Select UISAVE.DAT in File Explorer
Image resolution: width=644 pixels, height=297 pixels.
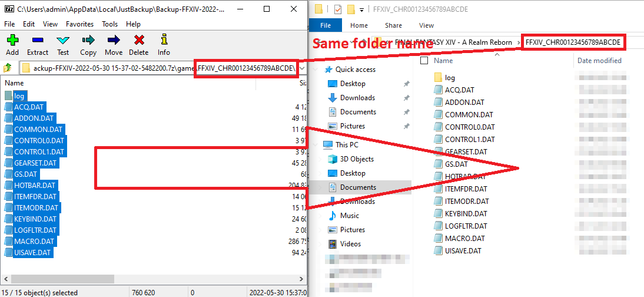pos(458,250)
